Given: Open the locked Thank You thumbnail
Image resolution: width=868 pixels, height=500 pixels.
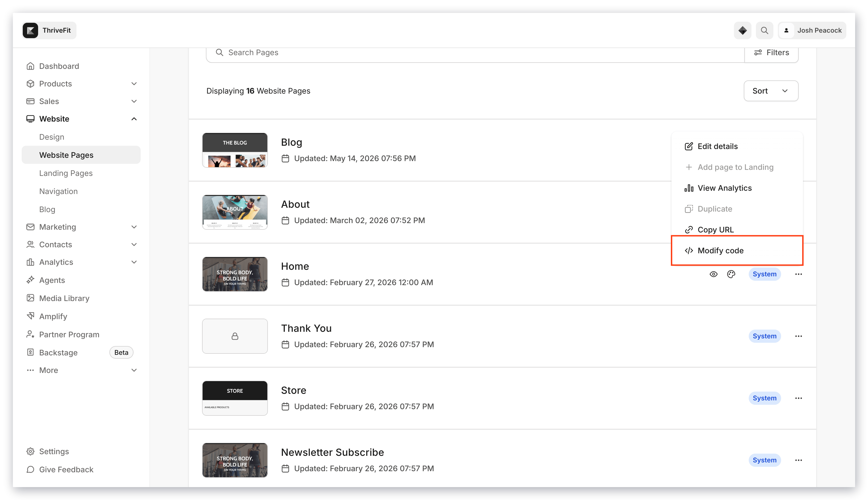Looking at the screenshot, I should tap(235, 336).
